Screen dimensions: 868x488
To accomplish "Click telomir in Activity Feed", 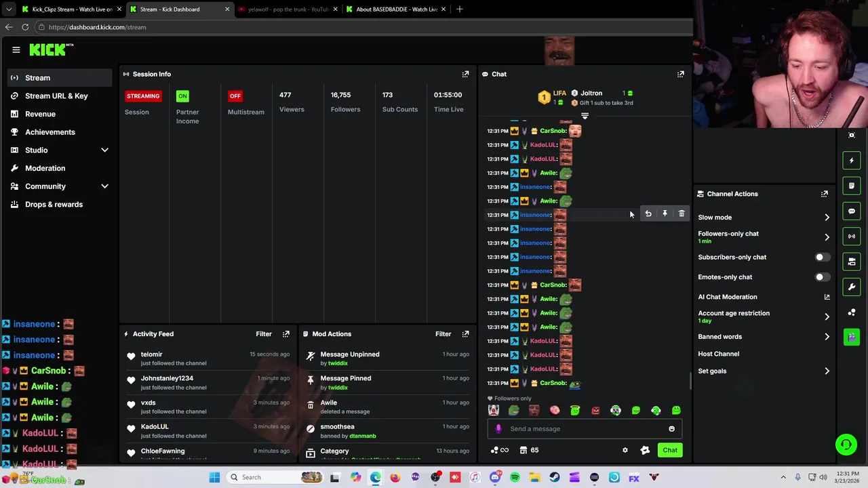I will [x=152, y=354].
